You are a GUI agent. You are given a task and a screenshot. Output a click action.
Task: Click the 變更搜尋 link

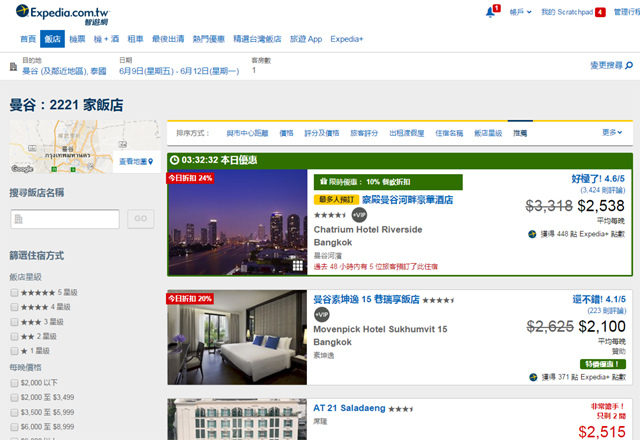click(607, 65)
